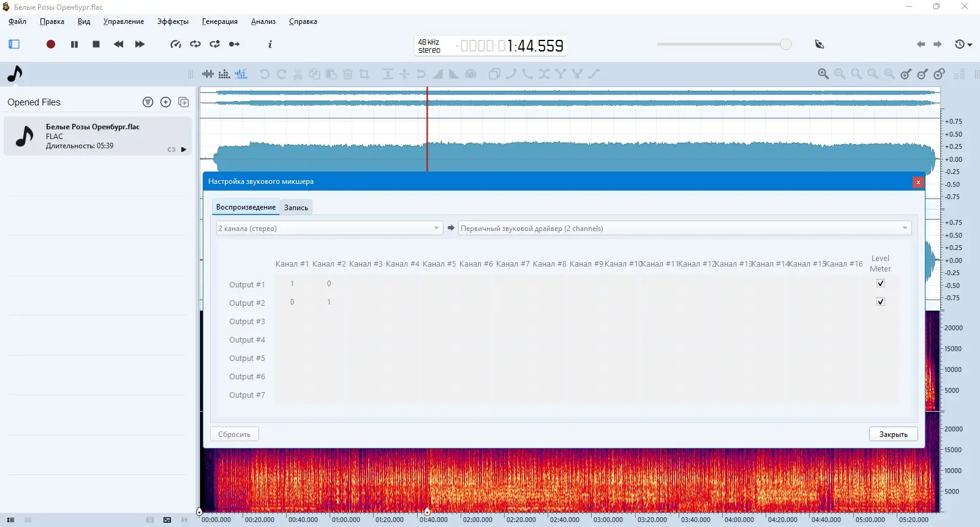Switch to the Запись tab

[296, 208]
